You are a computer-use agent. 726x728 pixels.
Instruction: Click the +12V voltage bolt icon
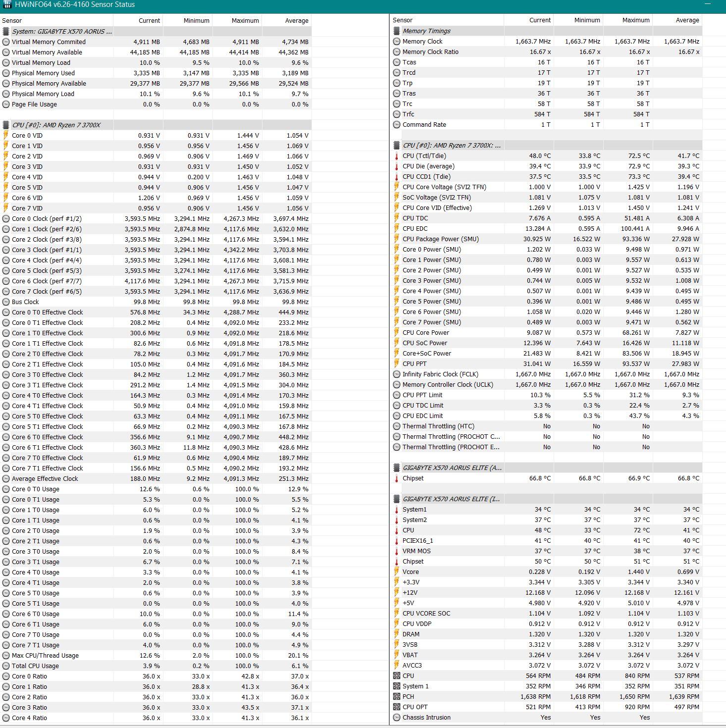point(397,592)
